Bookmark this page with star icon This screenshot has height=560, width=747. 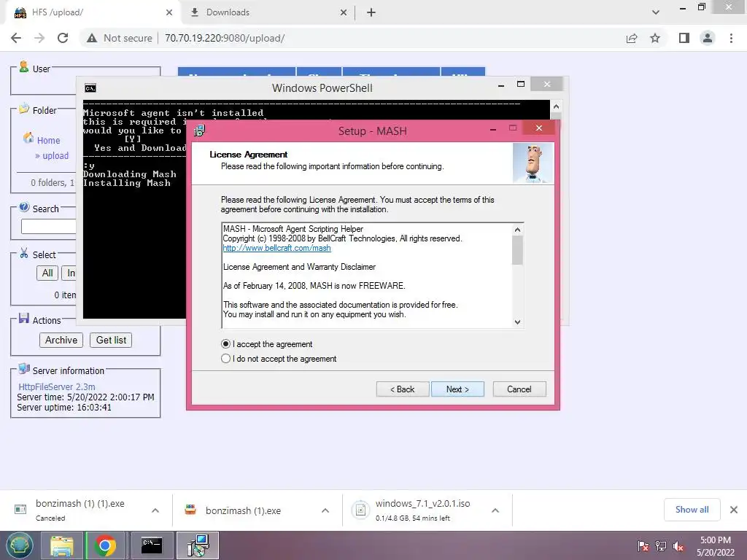(x=655, y=38)
